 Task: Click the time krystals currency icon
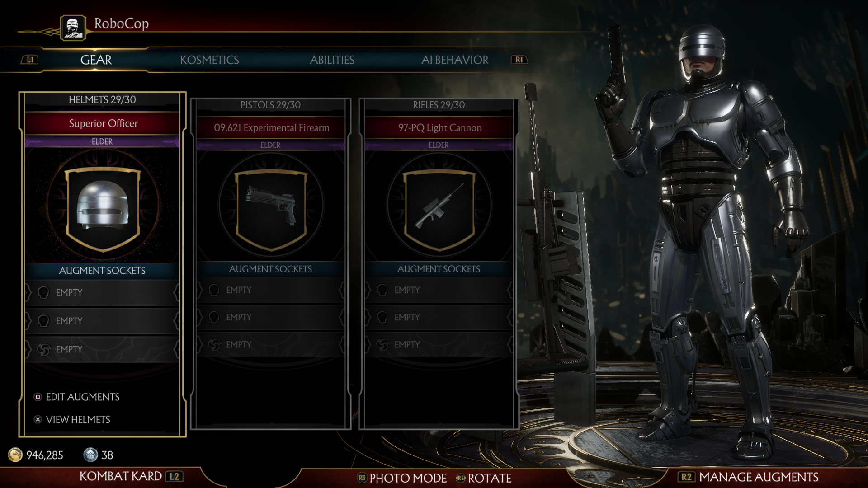pyautogui.click(x=90, y=455)
